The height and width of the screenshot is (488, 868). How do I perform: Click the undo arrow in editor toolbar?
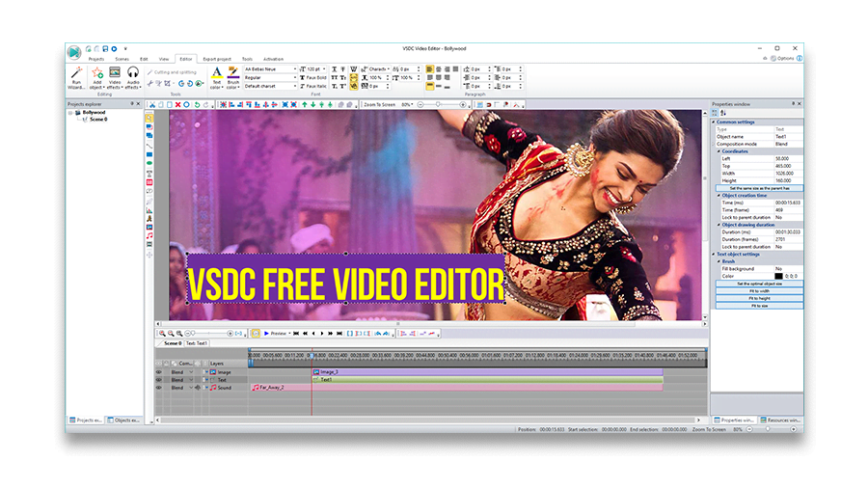(197, 104)
